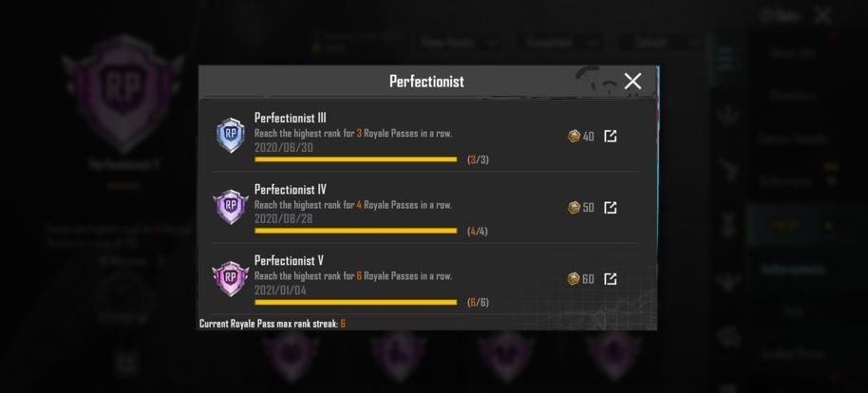Image resolution: width=868 pixels, height=393 pixels.
Task: Open share for Perfectionist V
Action: click(611, 278)
